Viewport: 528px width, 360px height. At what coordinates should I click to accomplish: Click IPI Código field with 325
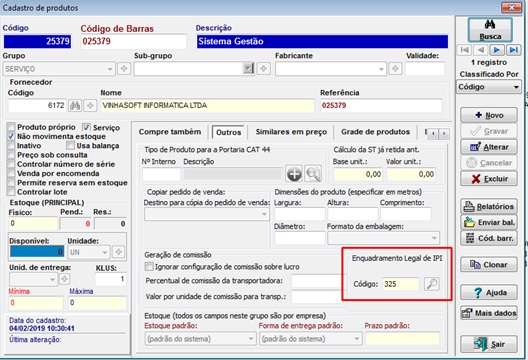(400, 284)
